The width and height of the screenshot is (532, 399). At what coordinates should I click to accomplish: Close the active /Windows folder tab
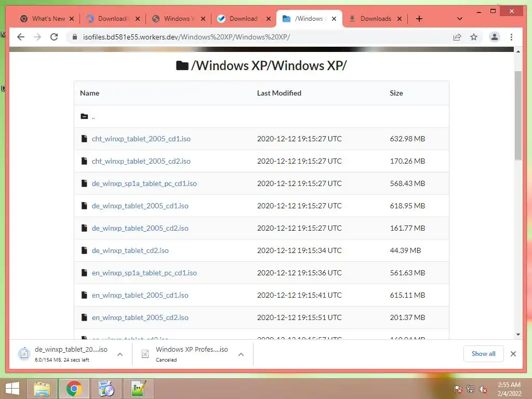[334, 19]
